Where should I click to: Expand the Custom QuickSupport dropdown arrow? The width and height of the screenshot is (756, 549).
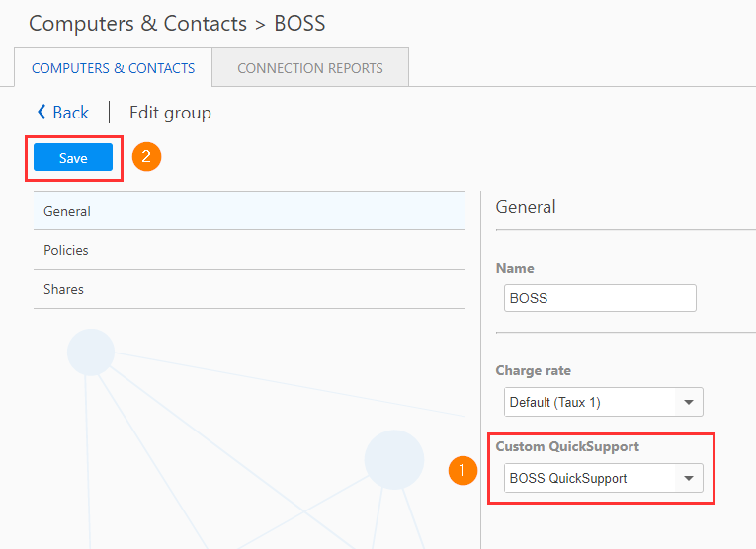point(688,479)
